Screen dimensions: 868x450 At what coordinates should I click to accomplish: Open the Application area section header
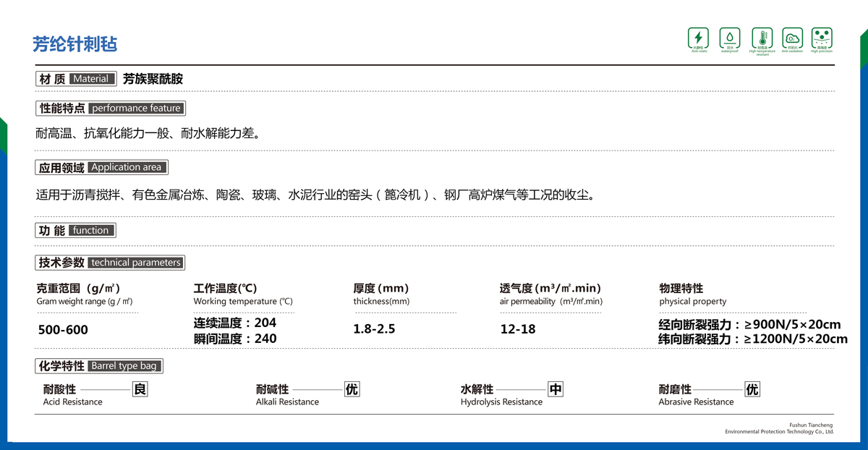coord(102,167)
